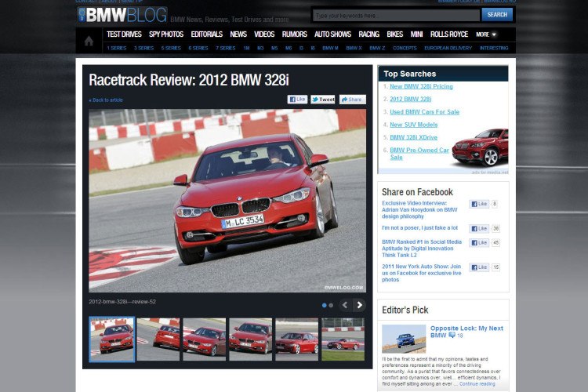Open New SUV Models search link
588x392 pixels.
(x=414, y=125)
